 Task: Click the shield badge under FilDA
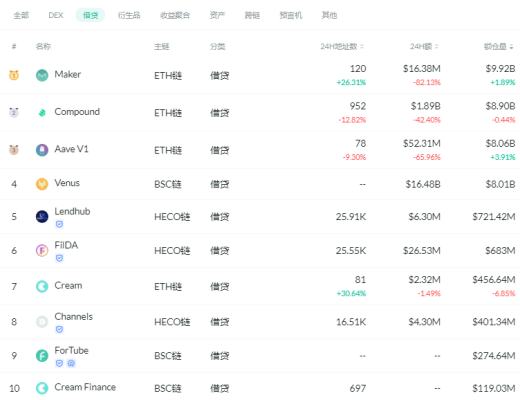coord(59,258)
